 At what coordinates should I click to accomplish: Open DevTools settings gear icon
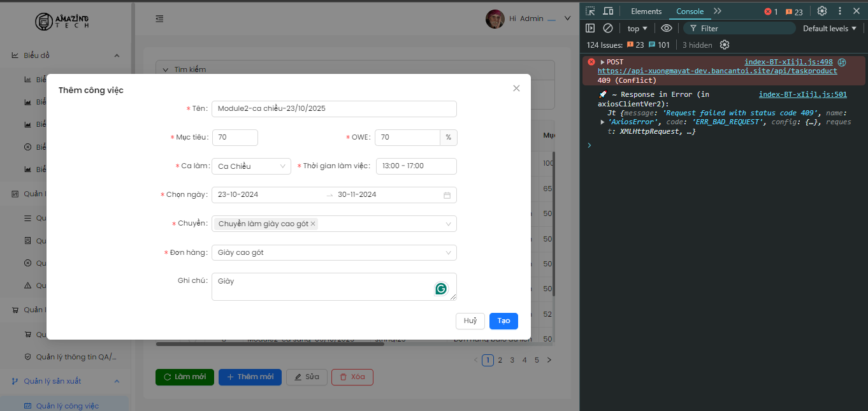[x=822, y=11]
